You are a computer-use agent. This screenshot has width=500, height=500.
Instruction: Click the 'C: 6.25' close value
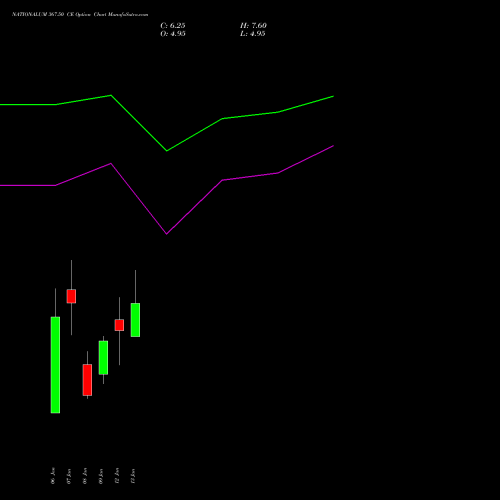tap(173, 26)
